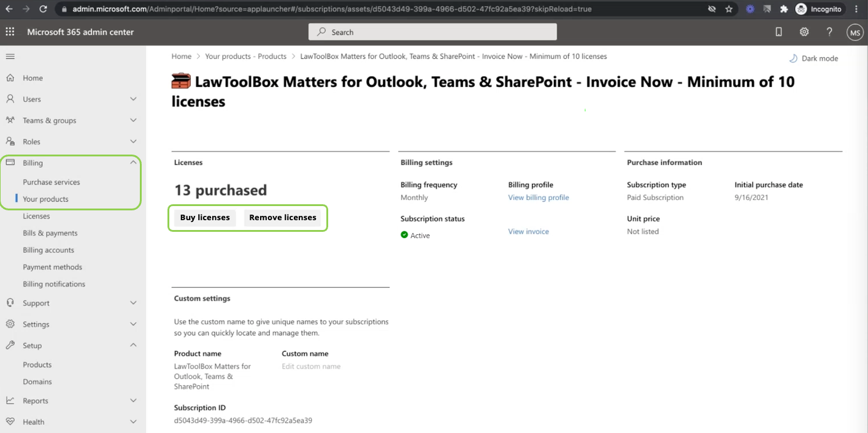Open View billing profile link
Viewport: 868px width, 433px height.
point(539,197)
